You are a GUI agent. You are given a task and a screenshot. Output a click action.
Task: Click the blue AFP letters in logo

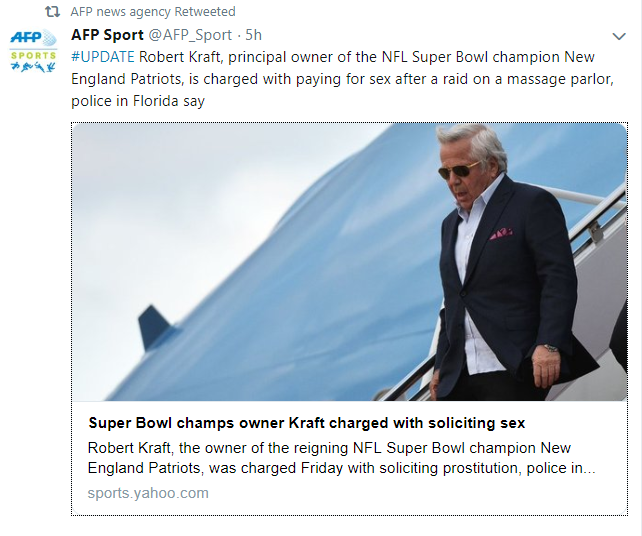tap(25, 39)
